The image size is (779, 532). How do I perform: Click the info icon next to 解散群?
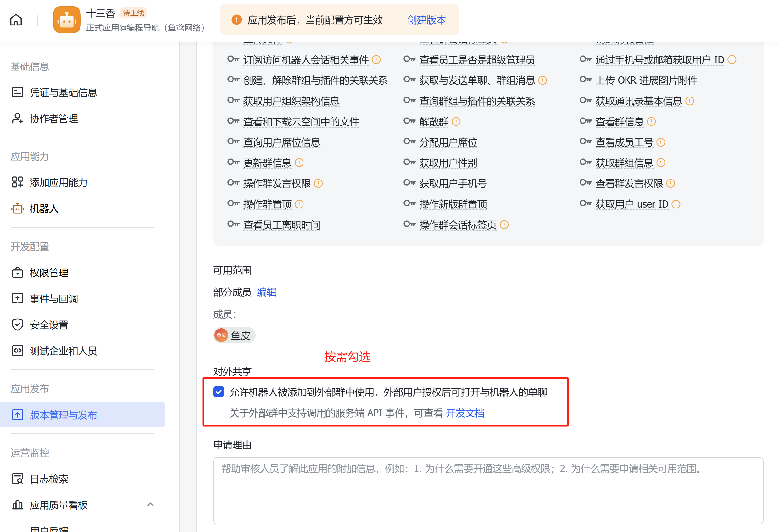[x=456, y=121]
